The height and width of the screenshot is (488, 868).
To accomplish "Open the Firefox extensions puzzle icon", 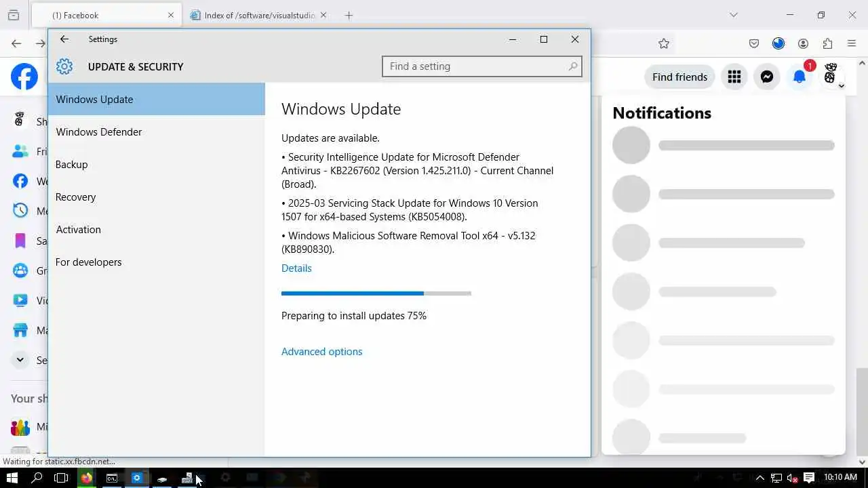I will point(827,43).
